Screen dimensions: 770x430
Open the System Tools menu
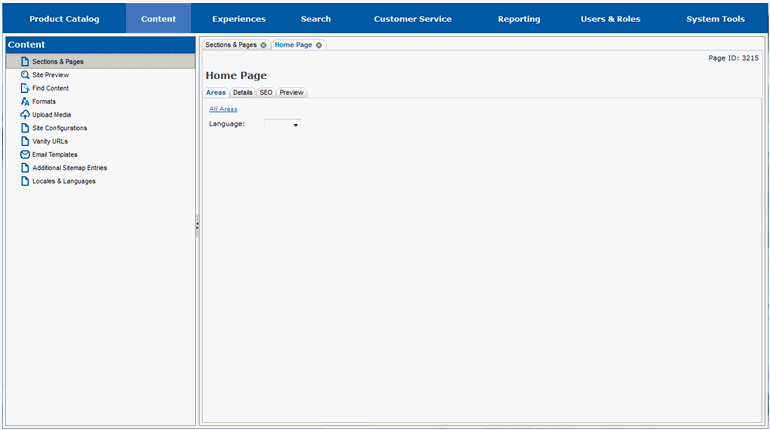(715, 19)
